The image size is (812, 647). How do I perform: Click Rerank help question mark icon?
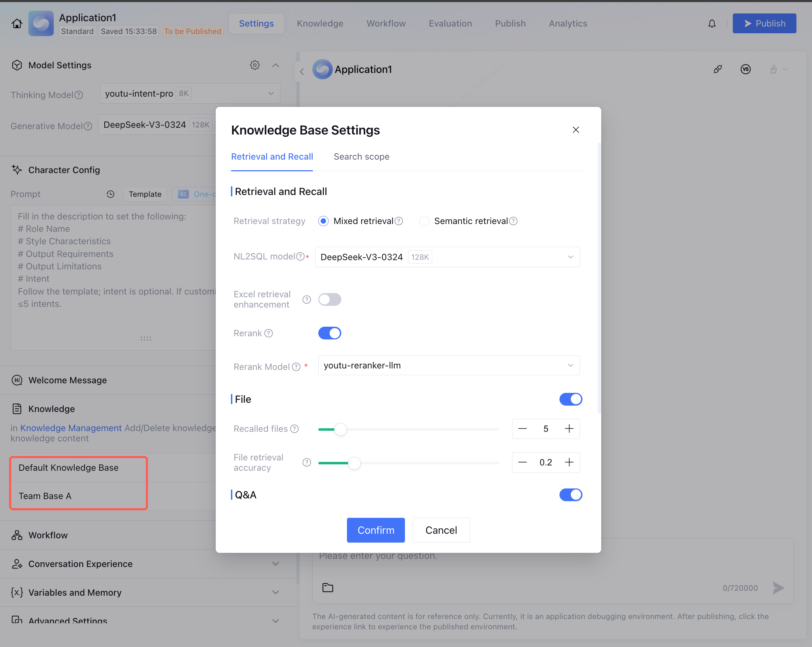[268, 333]
